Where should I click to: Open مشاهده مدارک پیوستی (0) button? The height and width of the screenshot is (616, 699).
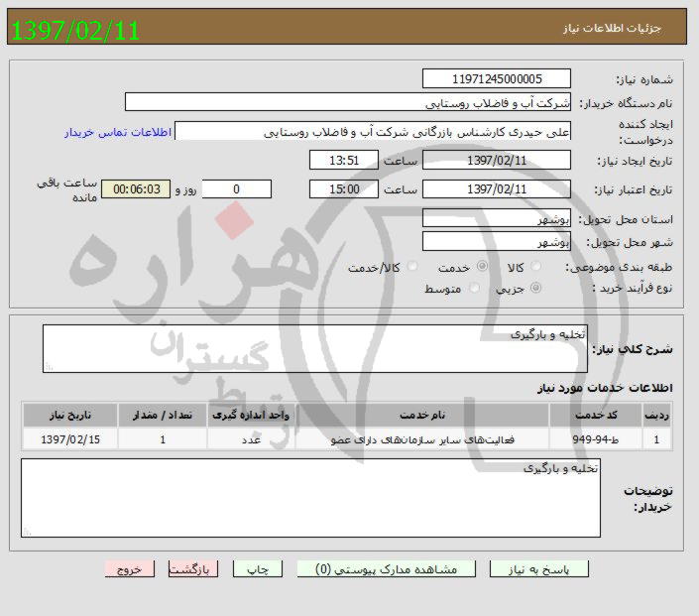(386, 569)
